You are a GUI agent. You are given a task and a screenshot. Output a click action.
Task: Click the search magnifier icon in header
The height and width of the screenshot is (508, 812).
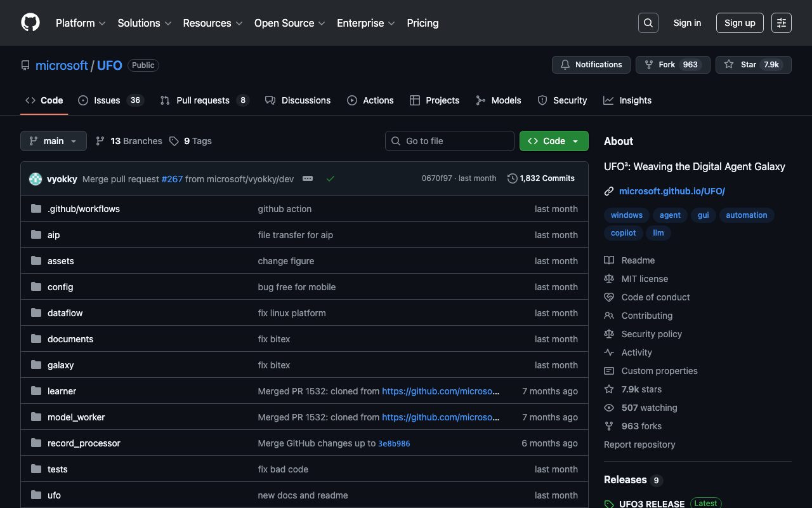(648, 23)
